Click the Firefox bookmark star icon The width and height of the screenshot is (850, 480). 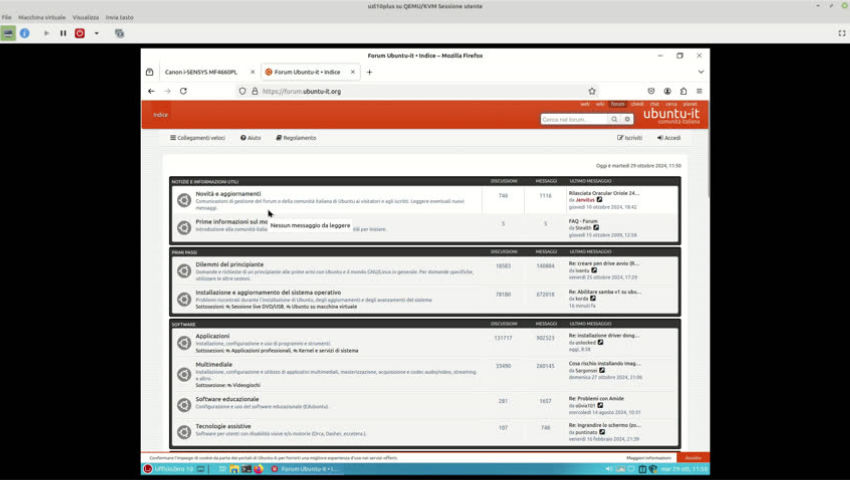592,91
